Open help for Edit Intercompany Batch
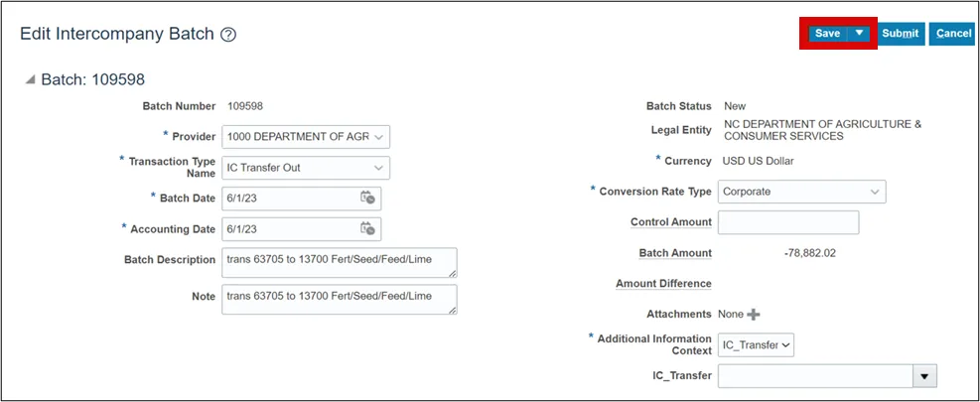 point(228,35)
